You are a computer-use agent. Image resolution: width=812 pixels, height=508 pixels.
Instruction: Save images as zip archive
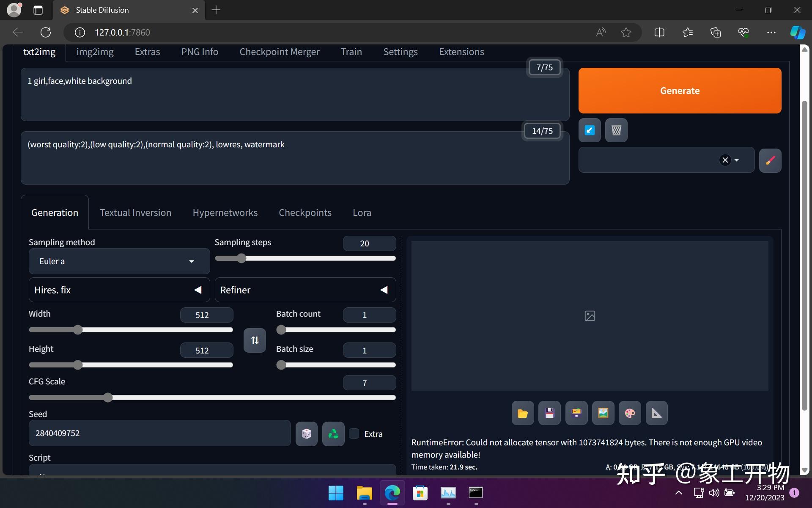[576, 413]
